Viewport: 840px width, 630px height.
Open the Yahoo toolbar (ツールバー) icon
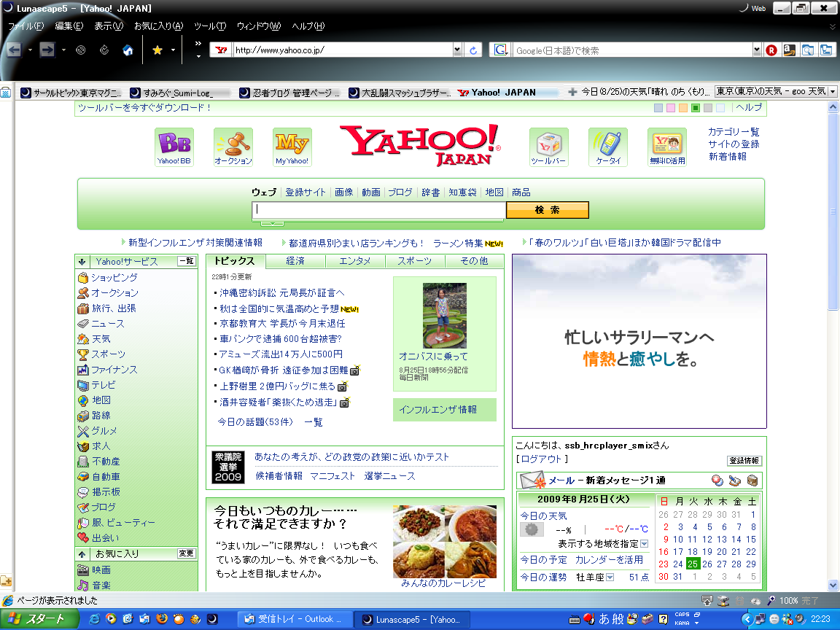(548, 147)
